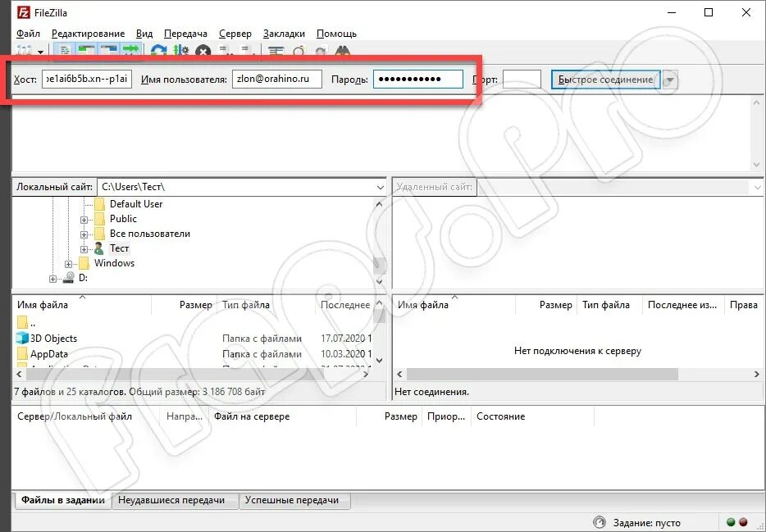The height and width of the screenshot is (532, 766).
Task: Click the cancel current operation icon
Action: [x=203, y=52]
